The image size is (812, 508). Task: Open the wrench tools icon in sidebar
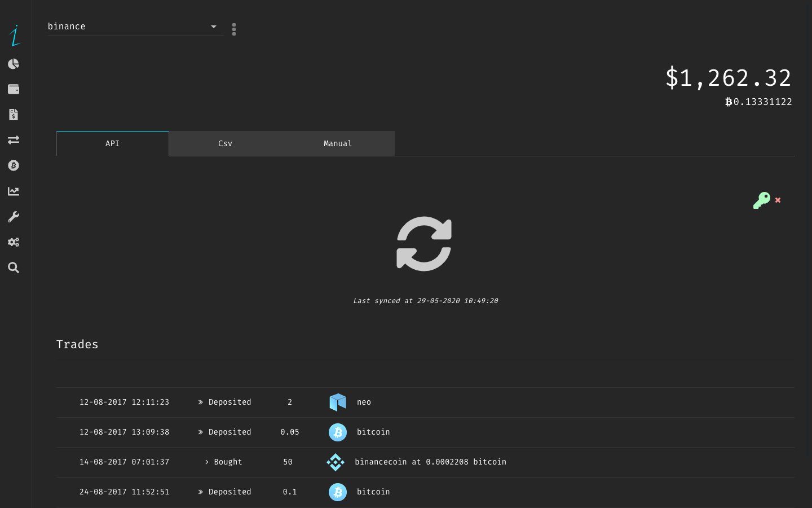[x=14, y=217]
